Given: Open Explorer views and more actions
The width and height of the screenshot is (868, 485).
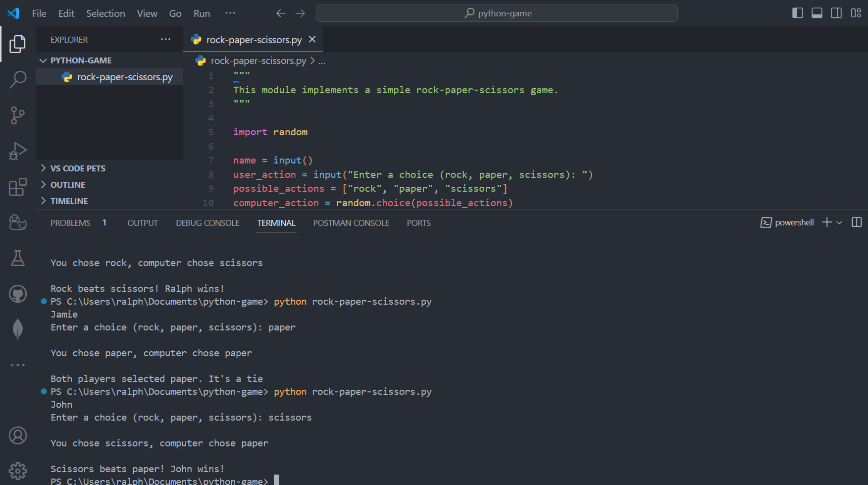Looking at the screenshot, I should (165, 39).
